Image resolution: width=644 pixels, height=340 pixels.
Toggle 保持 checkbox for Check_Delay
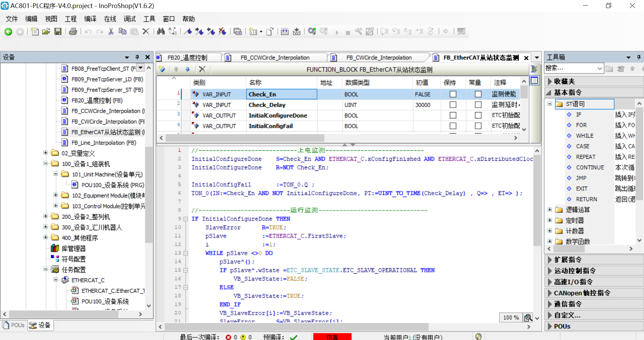click(x=453, y=105)
